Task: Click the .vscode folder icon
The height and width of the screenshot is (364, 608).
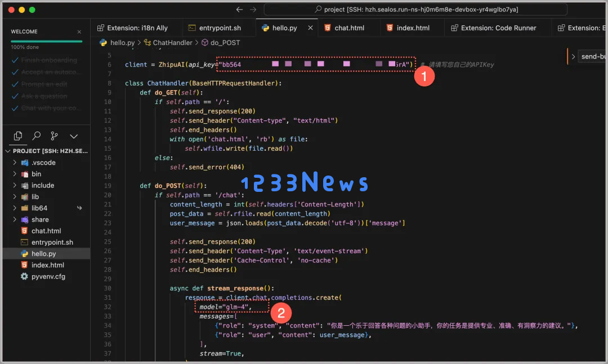Action: (x=25, y=163)
